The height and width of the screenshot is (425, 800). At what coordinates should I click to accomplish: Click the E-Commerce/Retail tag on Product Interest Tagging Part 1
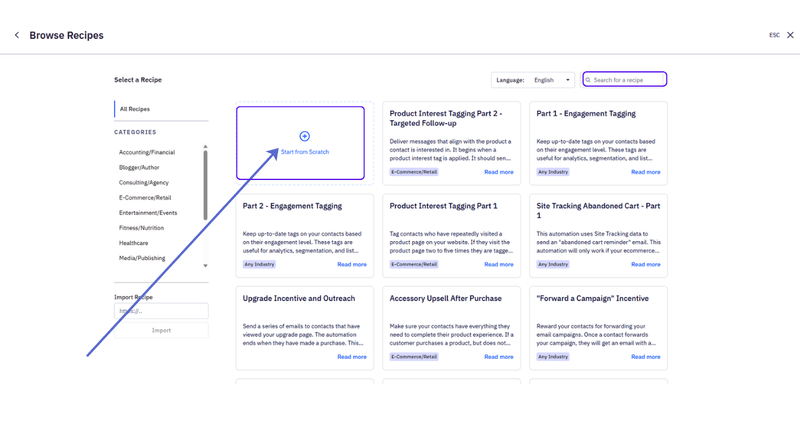[414, 264]
